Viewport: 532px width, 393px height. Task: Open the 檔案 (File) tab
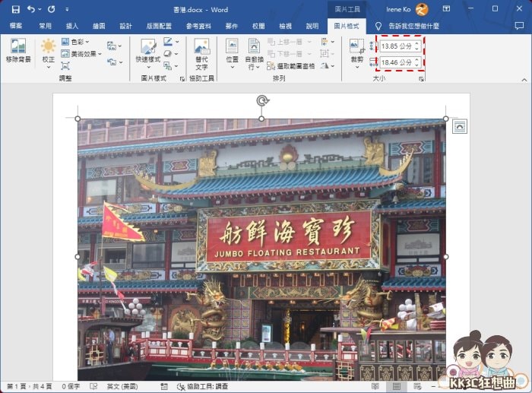point(16,26)
